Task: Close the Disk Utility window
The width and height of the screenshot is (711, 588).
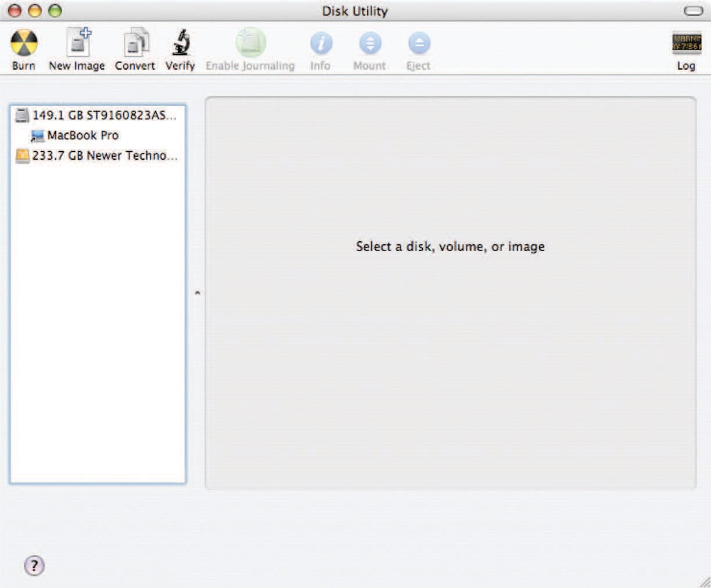Action: (15, 11)
